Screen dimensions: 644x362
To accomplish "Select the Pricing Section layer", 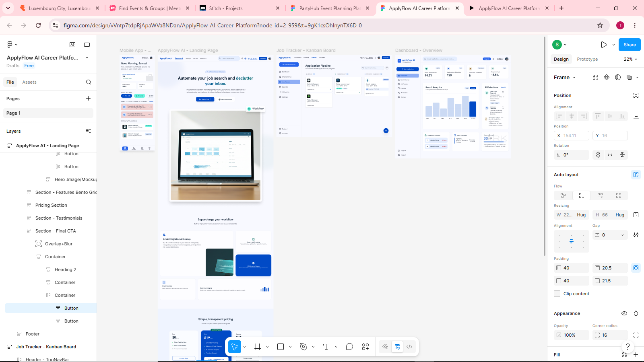I will tap(51, 205).
